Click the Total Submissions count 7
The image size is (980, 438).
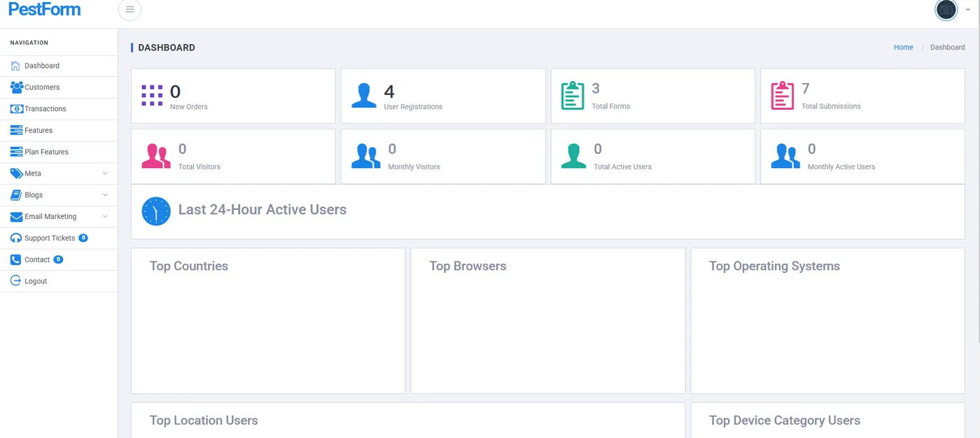[x=806, y=89]
